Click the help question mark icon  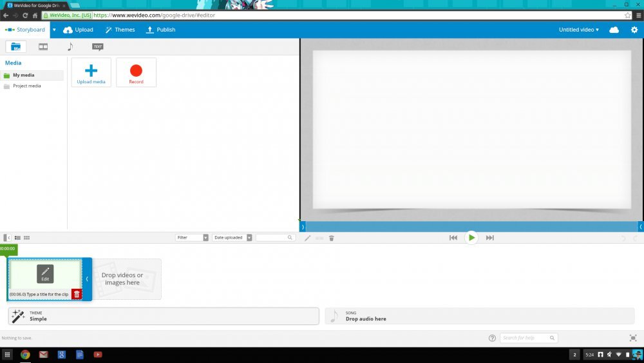pos(492,338)
